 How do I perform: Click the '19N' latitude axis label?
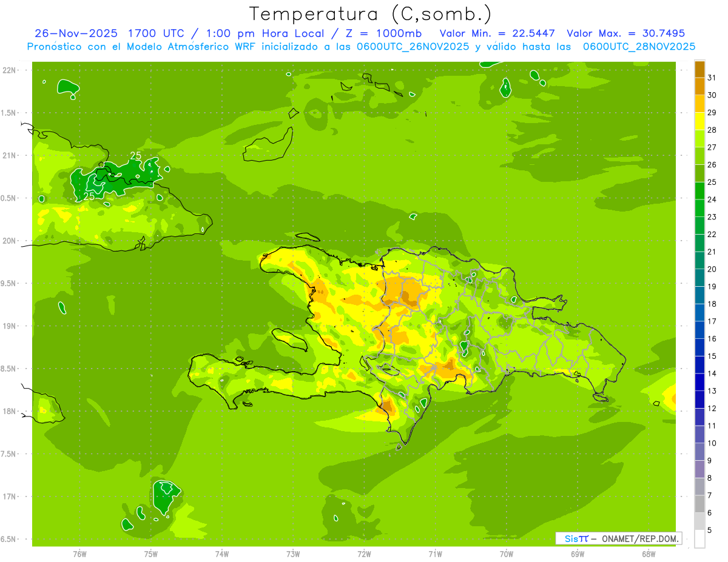point(10,326)
